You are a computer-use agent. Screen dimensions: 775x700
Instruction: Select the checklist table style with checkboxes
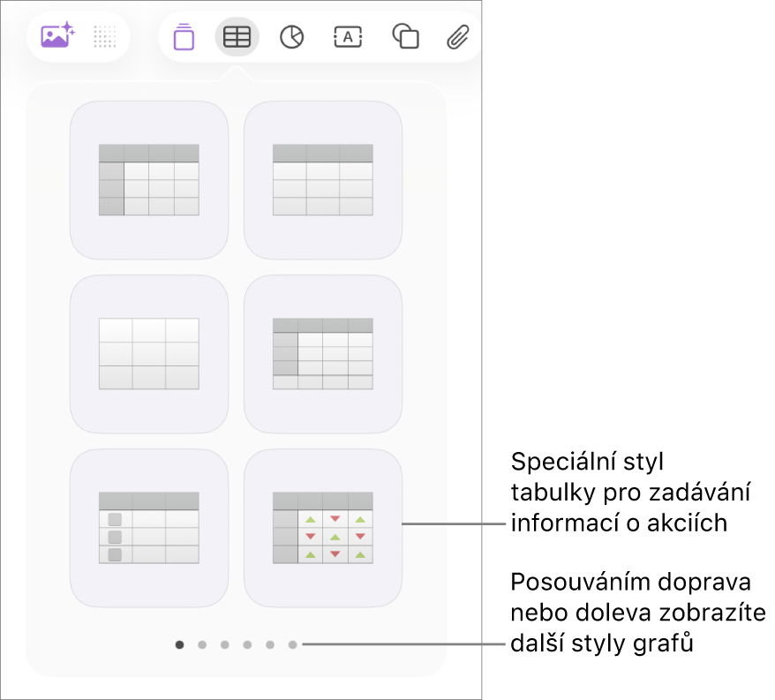pyautogui.click(x=149, y=528)
